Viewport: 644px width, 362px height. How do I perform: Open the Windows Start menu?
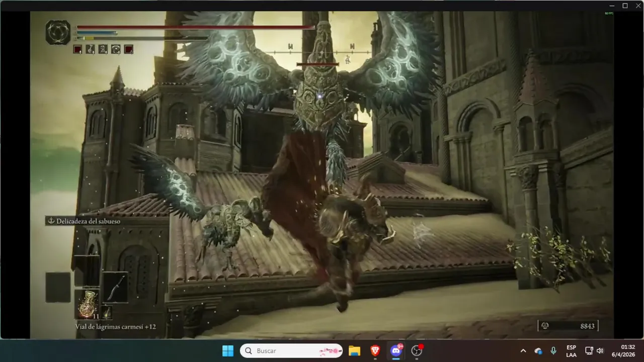(x=228, y=351)
